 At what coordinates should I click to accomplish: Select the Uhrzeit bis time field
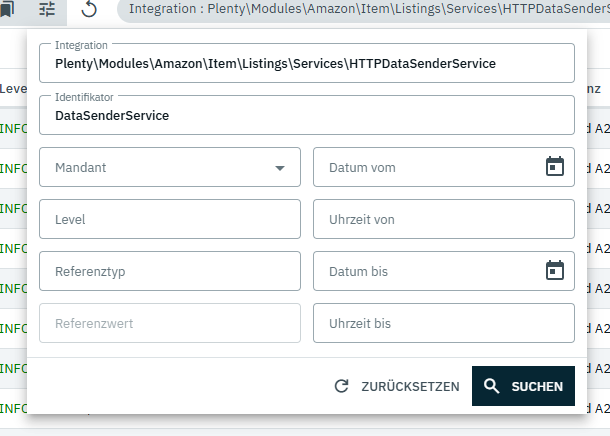443,323
